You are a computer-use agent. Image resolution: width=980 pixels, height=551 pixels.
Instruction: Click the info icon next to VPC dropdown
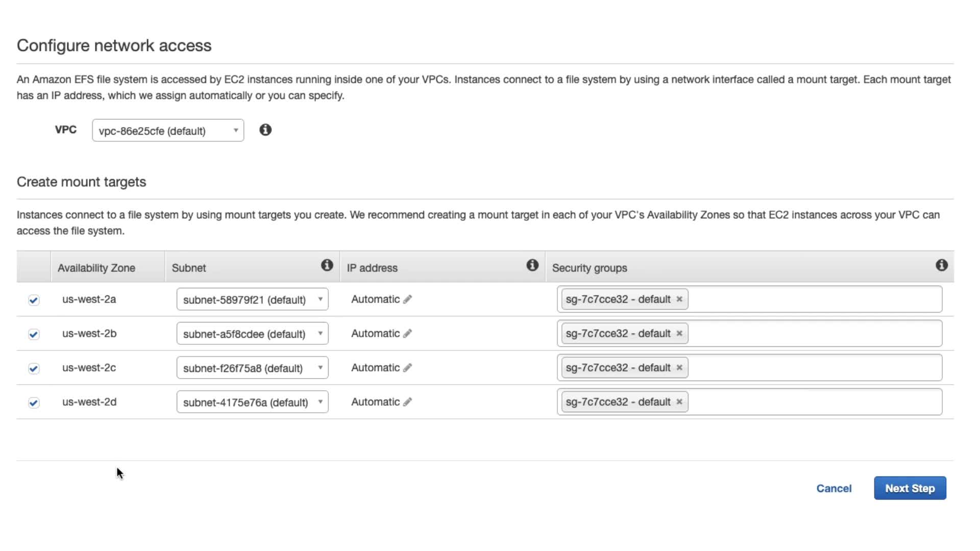click(x=265, y=130)
